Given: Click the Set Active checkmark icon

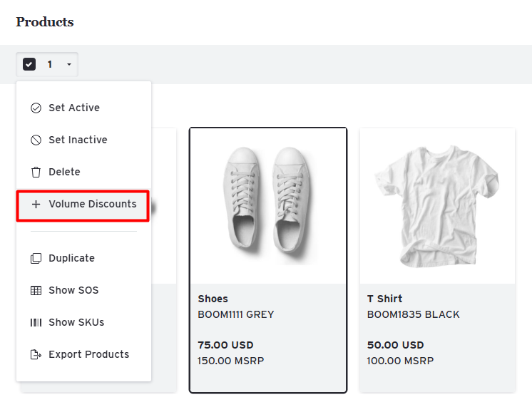Looking at the screenshot, I should 36,108.
